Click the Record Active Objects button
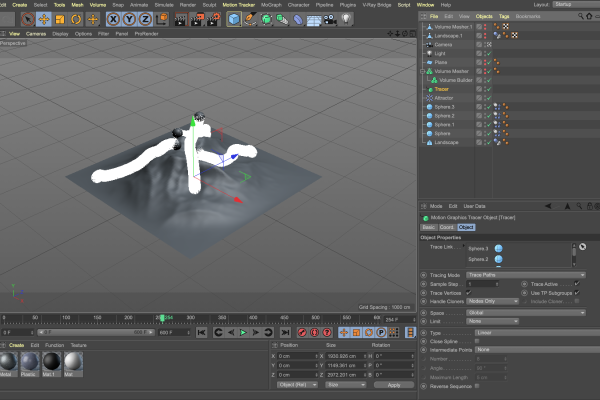This screenshot has width=600, height=400. [302, 333]
